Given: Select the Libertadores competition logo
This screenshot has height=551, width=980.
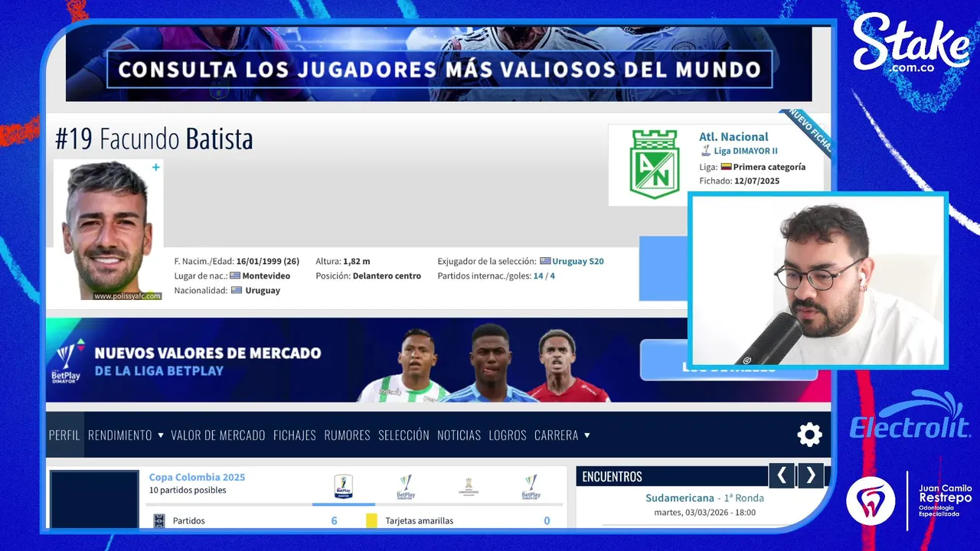Looking at the screenshot, I should point(469,487).
